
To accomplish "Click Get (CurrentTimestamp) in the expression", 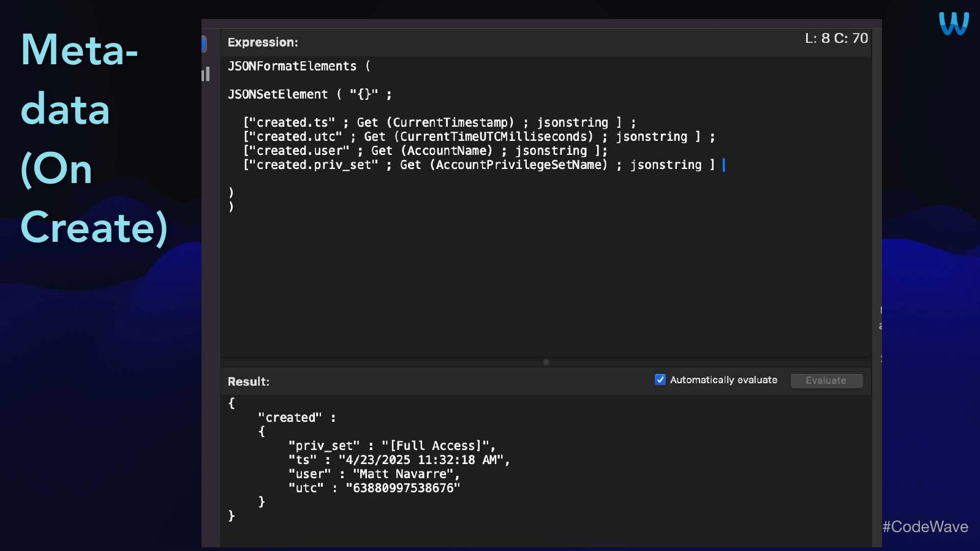I will coord(435,122).
